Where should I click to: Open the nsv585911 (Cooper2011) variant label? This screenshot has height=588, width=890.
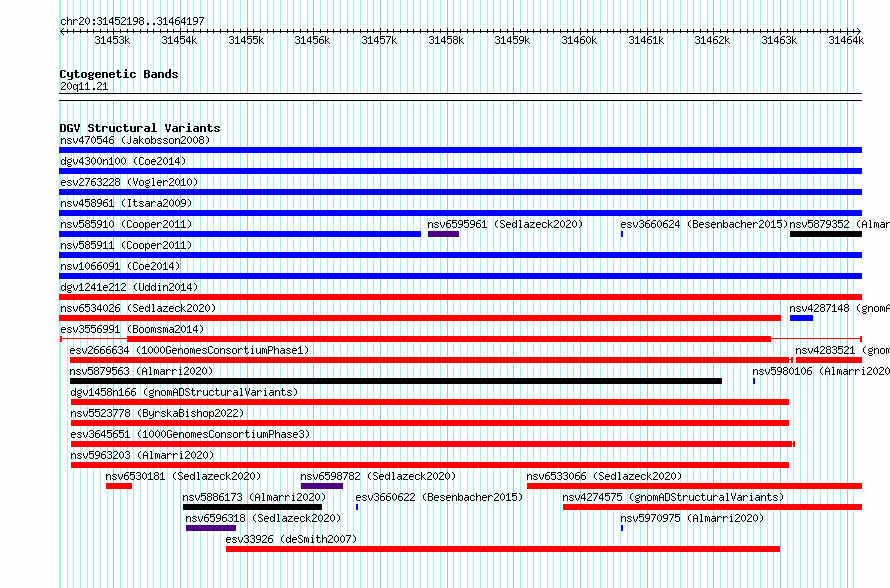[126, 245]
